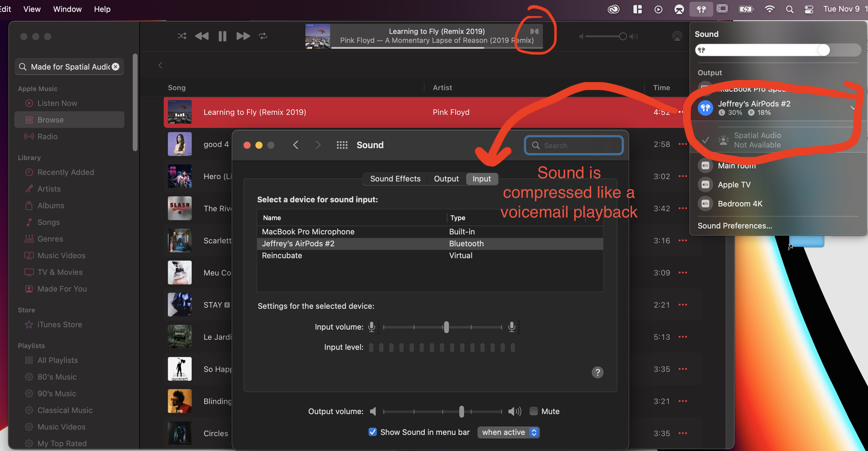Pause the playing song
868x451 pixels.
pos(222,36)
